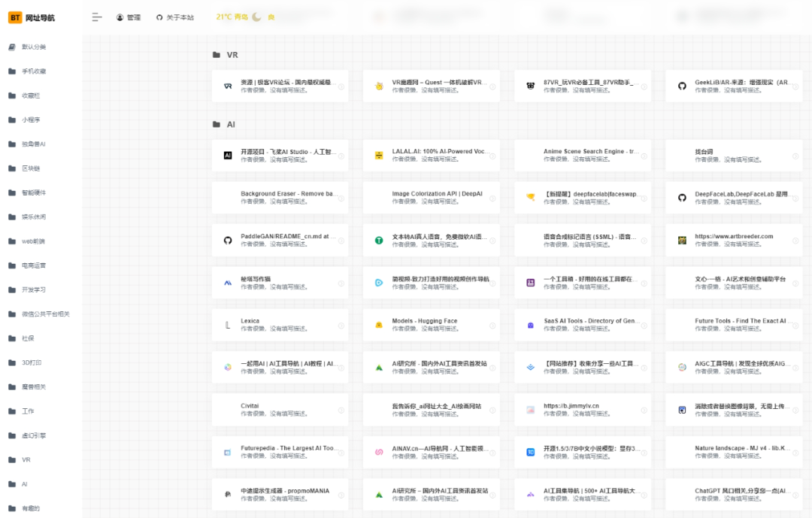Go to 虚幻引擎 in the sidebar

point(35,436)
